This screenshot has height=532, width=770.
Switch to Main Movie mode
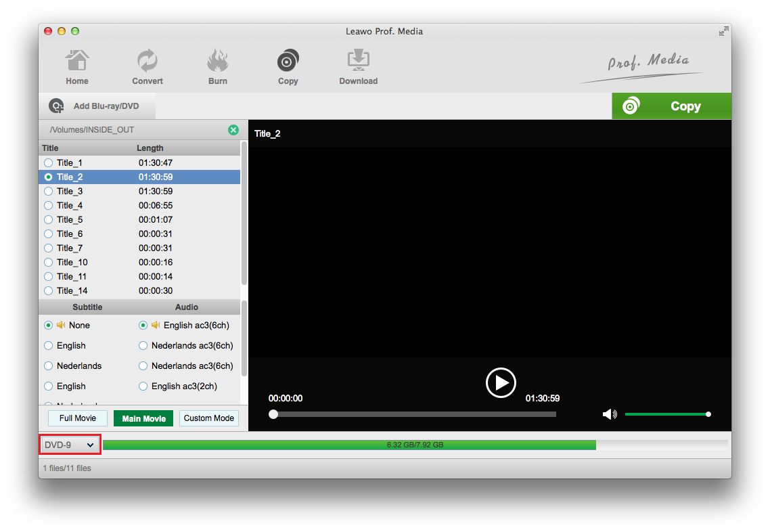[x=143, y=418]
